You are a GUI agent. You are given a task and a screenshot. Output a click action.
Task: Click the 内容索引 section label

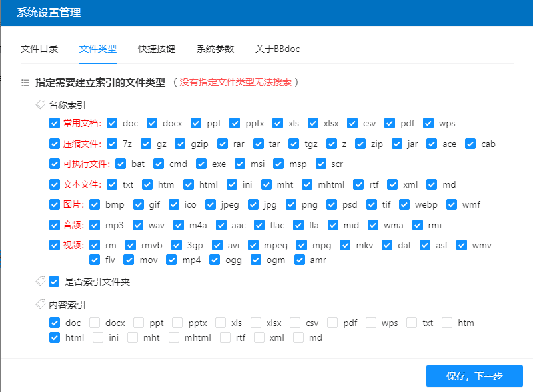67,305
